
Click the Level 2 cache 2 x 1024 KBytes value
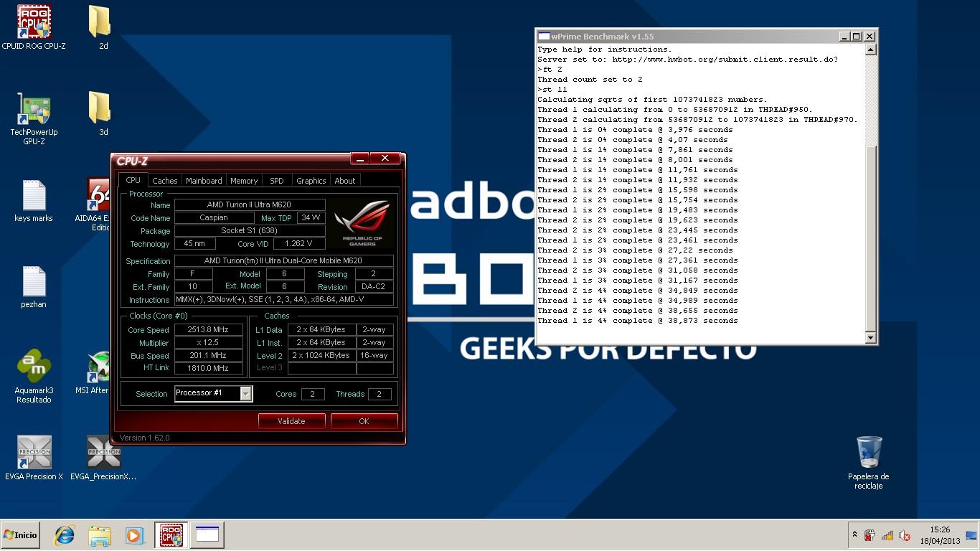tap(321, 356)
